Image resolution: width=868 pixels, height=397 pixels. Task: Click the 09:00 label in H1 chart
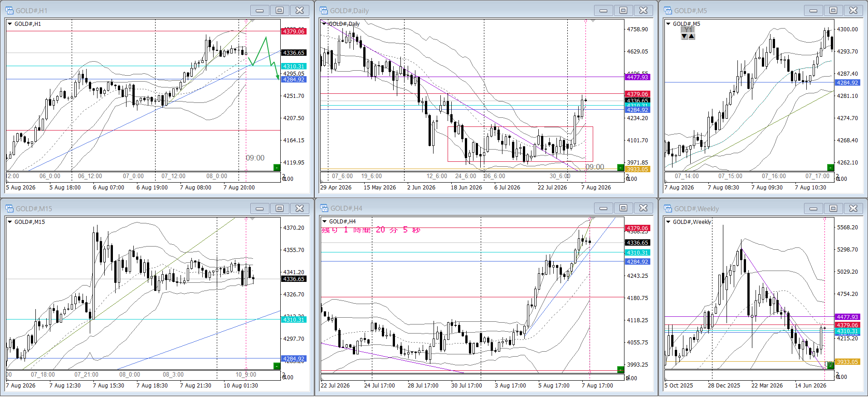(x=255, y=158)
